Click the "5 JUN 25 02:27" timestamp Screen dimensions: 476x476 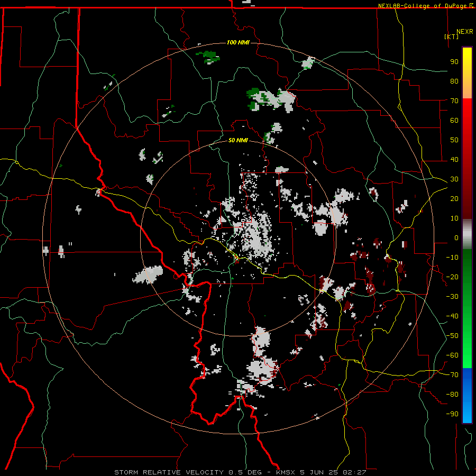click(x=333, y=472)
